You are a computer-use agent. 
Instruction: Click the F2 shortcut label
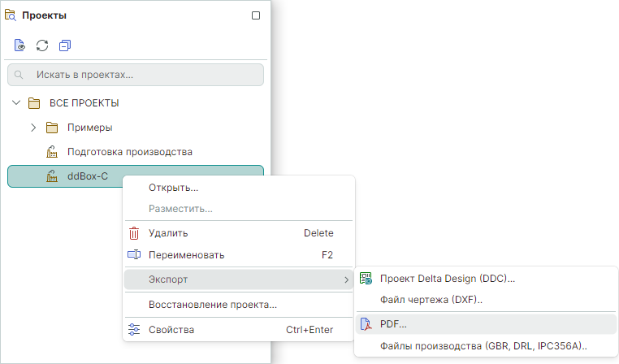327,255
